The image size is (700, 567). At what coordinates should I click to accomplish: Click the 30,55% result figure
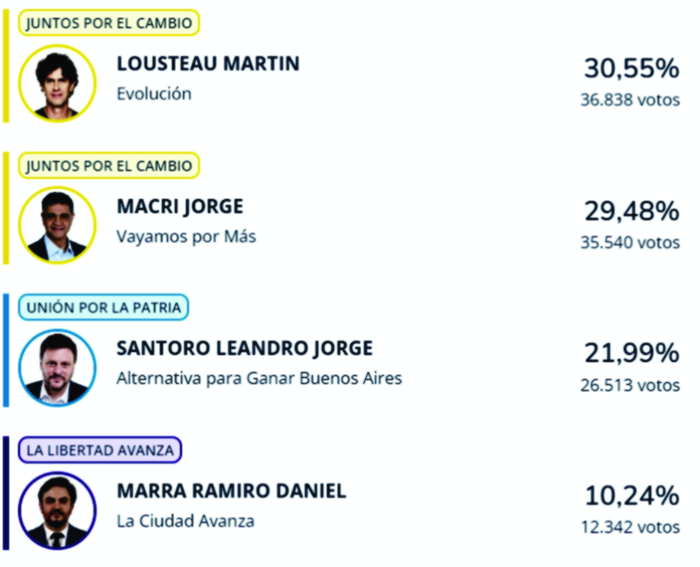point(632,69)
